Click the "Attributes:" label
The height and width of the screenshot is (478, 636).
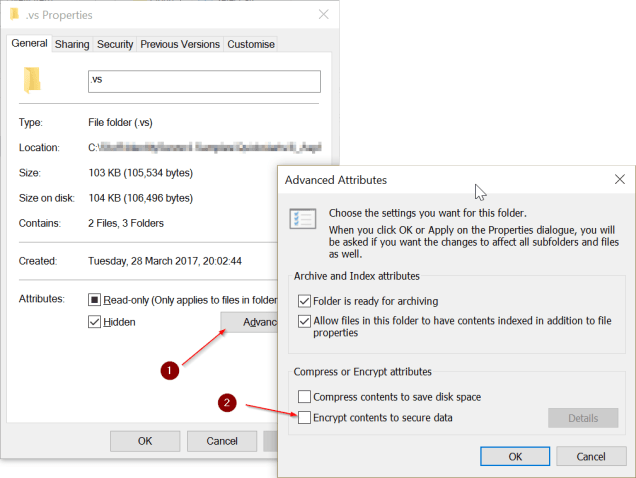point(42,299)
